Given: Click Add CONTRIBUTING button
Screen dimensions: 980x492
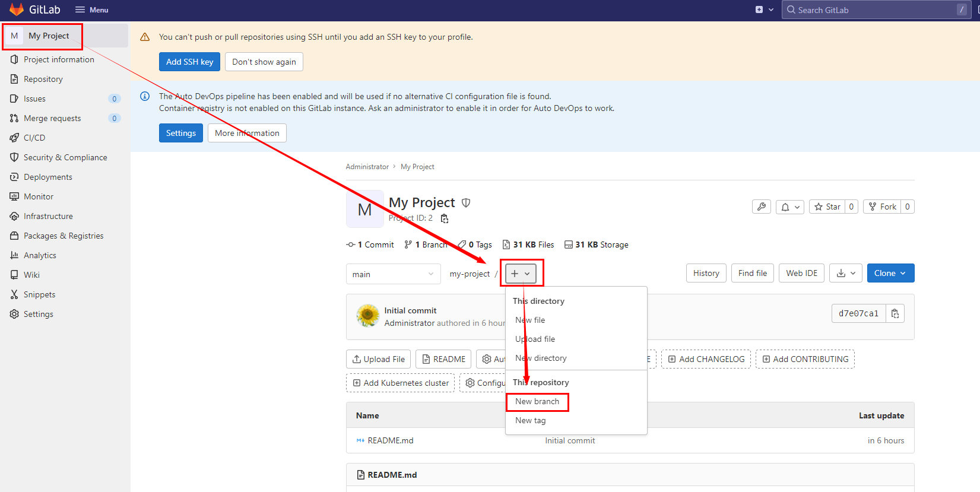Looking at the screenshot, I should tap(805, 359).
